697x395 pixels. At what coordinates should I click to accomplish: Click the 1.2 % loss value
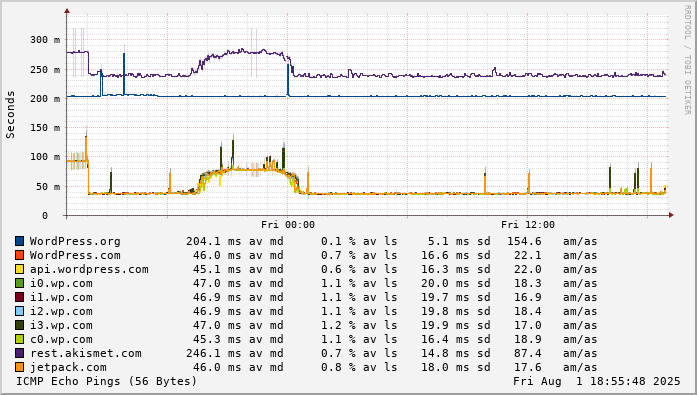pos(332,325)
